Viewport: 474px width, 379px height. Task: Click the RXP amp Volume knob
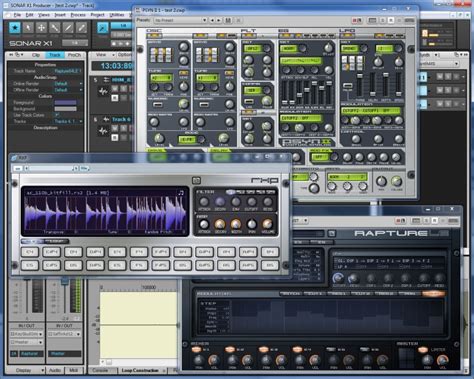click(268, 224)
